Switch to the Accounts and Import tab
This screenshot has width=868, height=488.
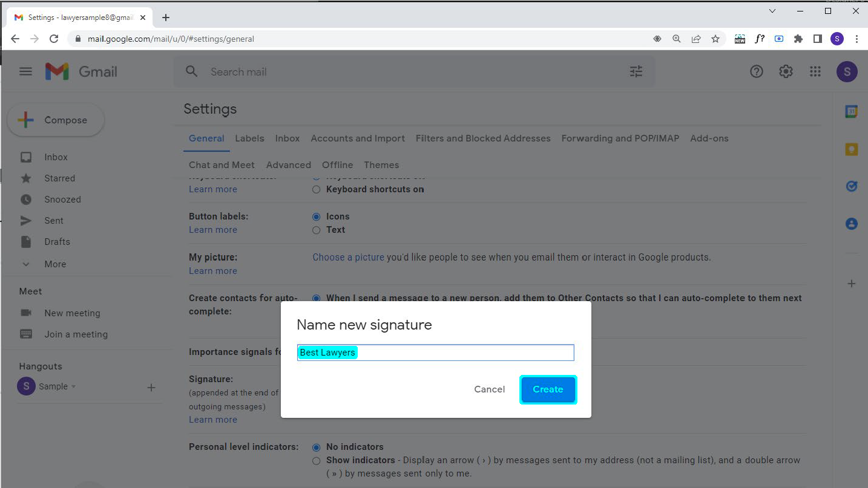(x=358, y=138)
